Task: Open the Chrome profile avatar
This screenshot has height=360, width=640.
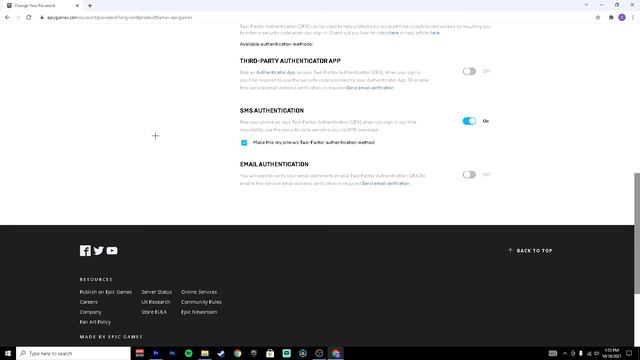Action: [622, 18]
